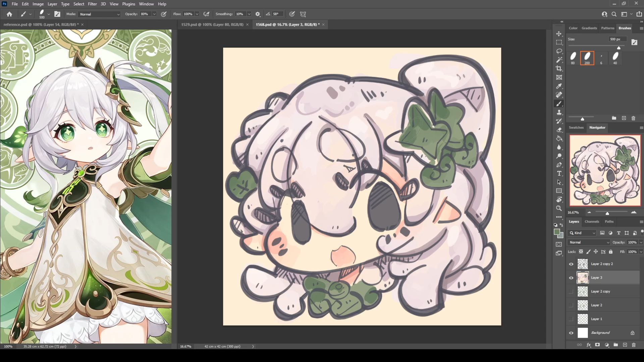
Task: Select the 80 brush preset
Action: [x=573, y=58]
